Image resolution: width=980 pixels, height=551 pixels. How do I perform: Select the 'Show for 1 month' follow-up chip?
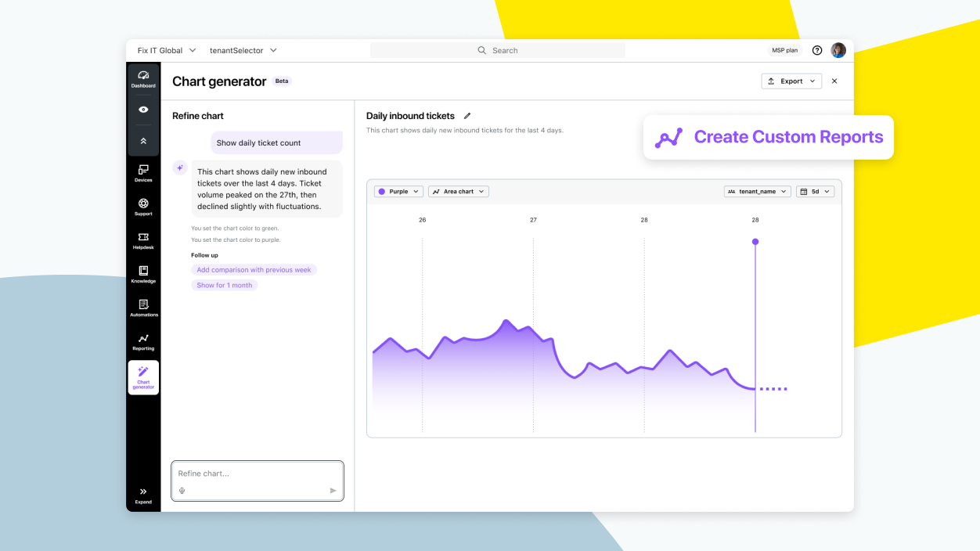point(225,285)
